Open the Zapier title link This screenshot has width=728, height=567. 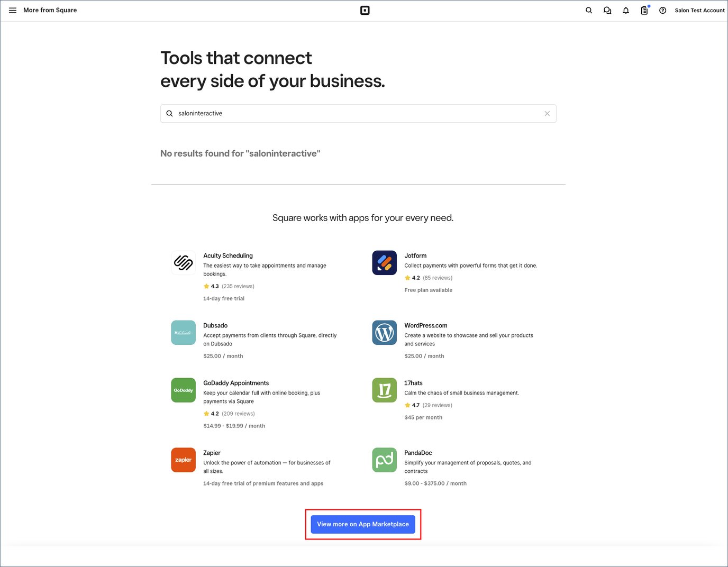coord(212,453)
